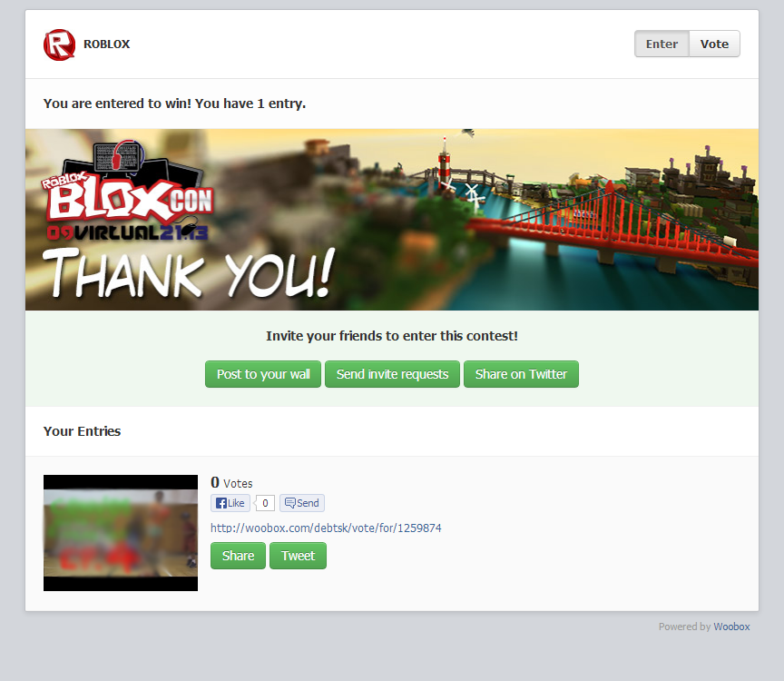The width and height of the screenshot is (784, 681).
Task: Click the BloxCon Virtual 2013 logo
Action: pyautogui.click(x=127, y=195)
